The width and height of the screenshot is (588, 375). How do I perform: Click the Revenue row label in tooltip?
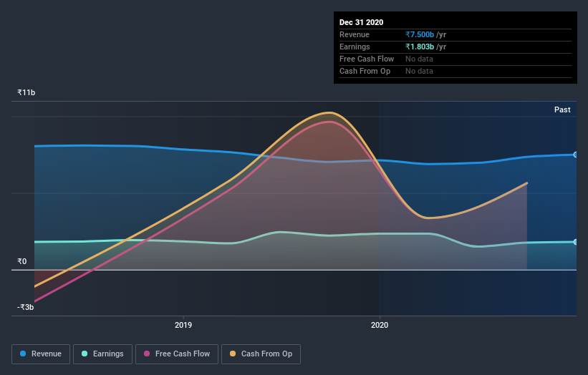pos(355,34)
